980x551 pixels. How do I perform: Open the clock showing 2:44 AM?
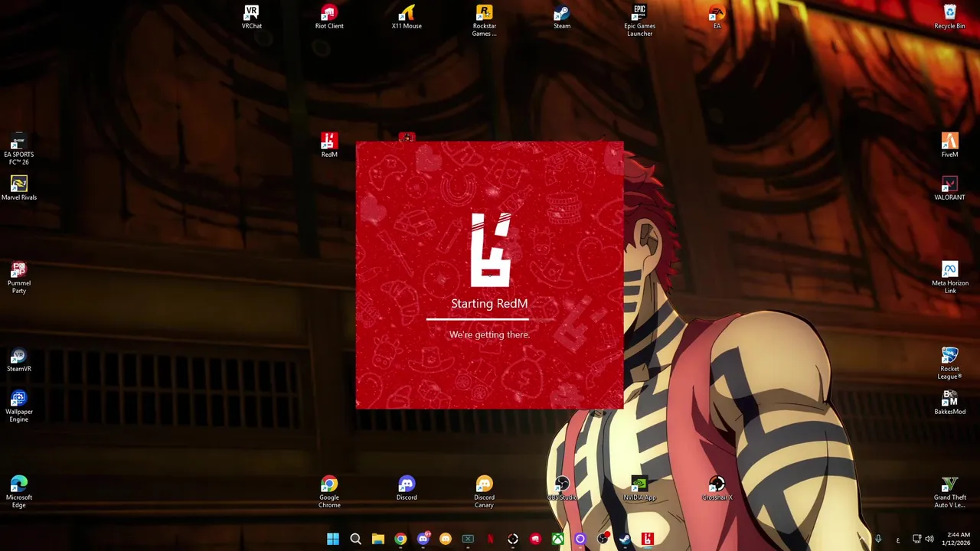coord(958,539)
